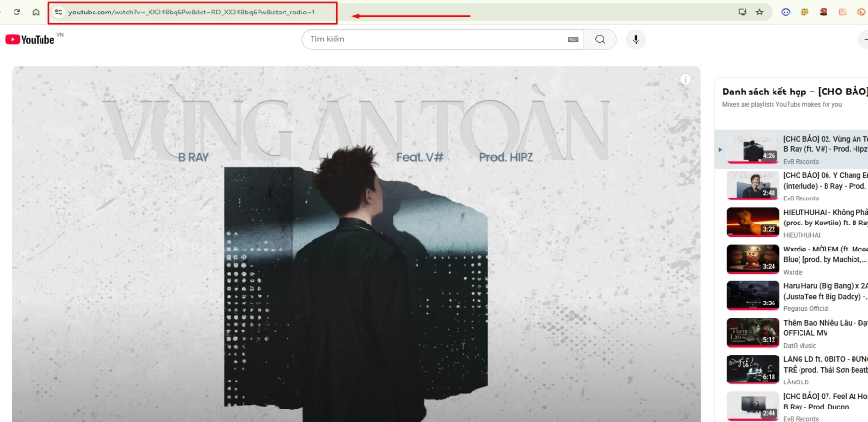Click the youtube.com URL in the address bar
Screen dimensions: 868x422
[192, 12]
